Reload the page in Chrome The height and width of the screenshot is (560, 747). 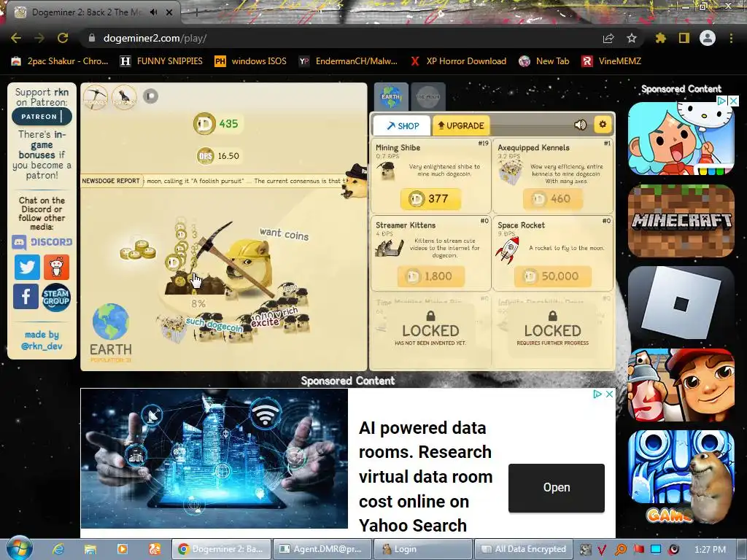pyautogui.click(x=63, y=38)
